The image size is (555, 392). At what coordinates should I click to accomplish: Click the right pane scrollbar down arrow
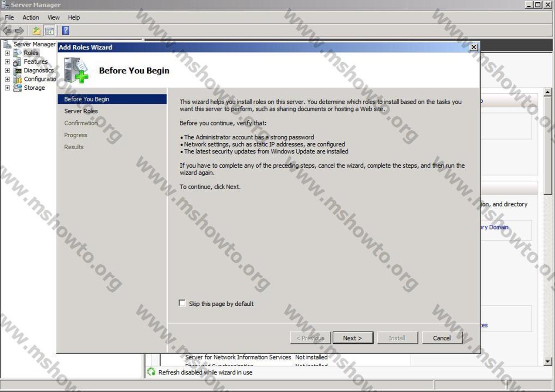[548, 362]
